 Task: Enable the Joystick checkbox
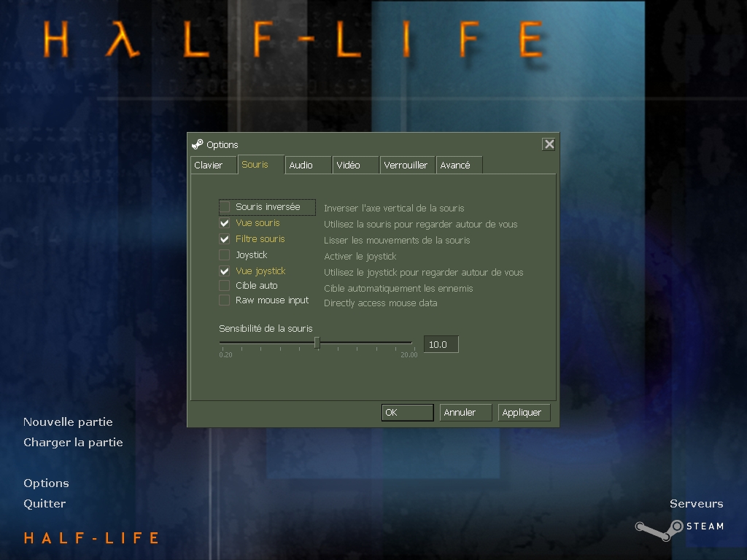[x=225, y=255]
